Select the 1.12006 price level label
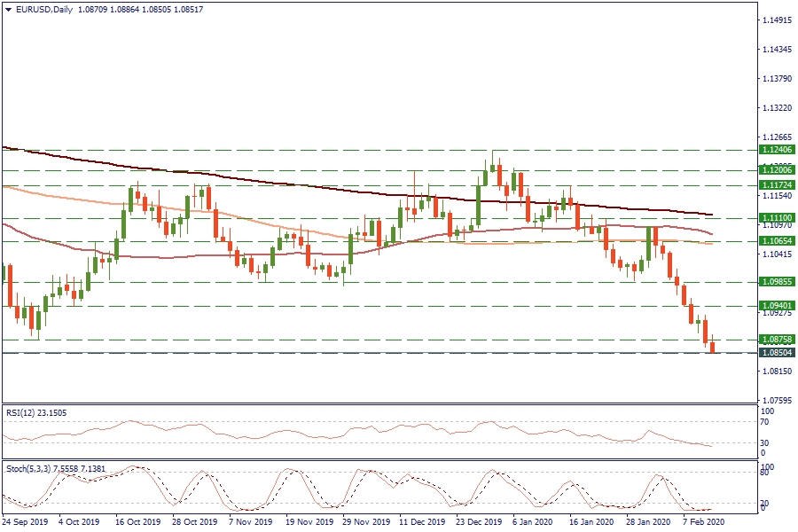The image size is (798, 532). [776, 169]
